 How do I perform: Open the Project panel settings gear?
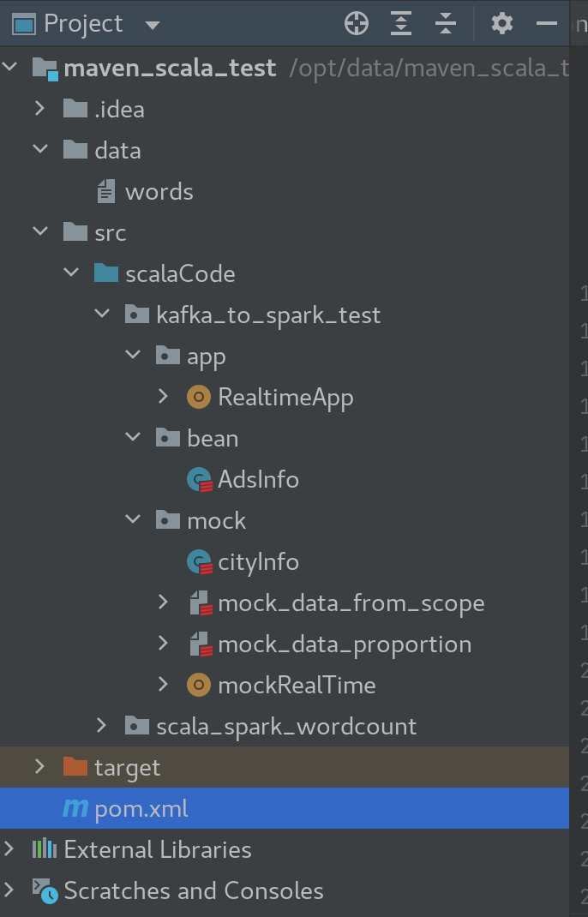tap(502, 24)
